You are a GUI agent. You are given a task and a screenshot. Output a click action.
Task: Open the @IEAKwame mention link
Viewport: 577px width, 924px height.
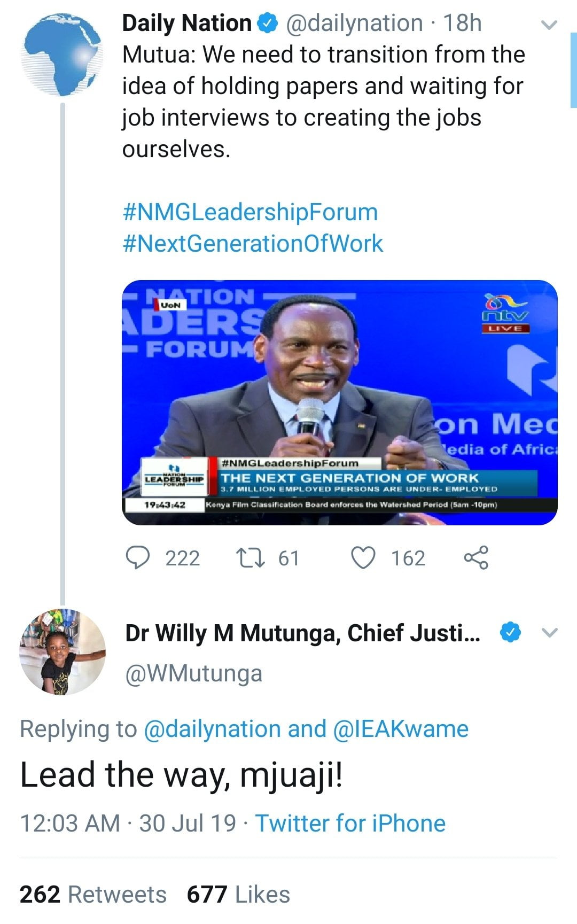[401, 729]
